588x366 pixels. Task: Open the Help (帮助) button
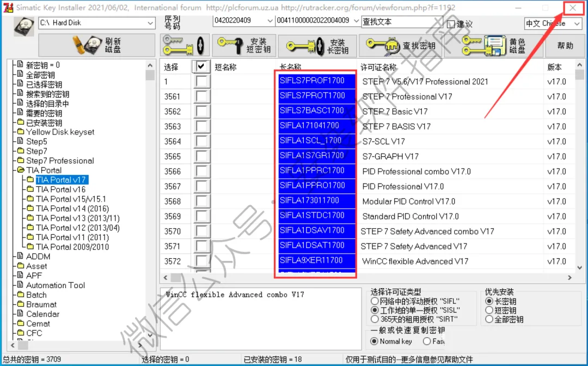[x=565, y=45]
